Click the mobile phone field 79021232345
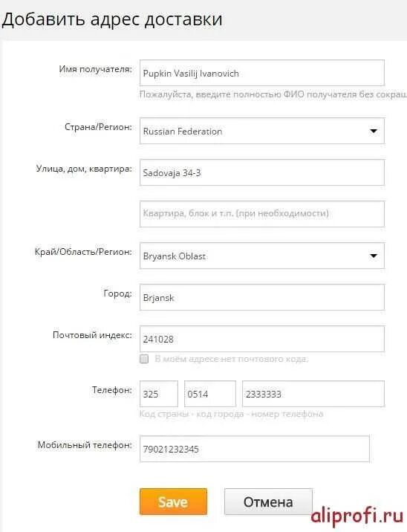The image size is (407, 532). click(254, 449)
